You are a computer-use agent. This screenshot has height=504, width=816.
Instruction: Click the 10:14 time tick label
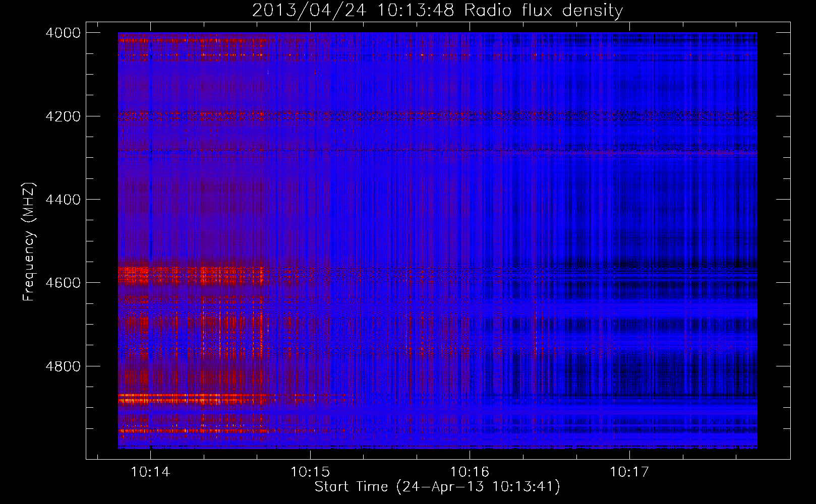(x=150, y=472)
